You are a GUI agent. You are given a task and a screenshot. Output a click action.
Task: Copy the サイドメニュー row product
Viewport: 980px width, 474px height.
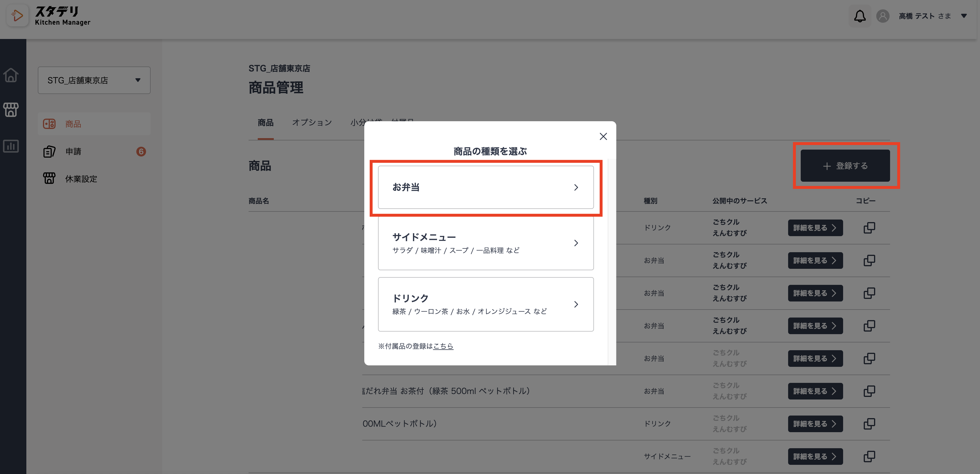(869, 457)
